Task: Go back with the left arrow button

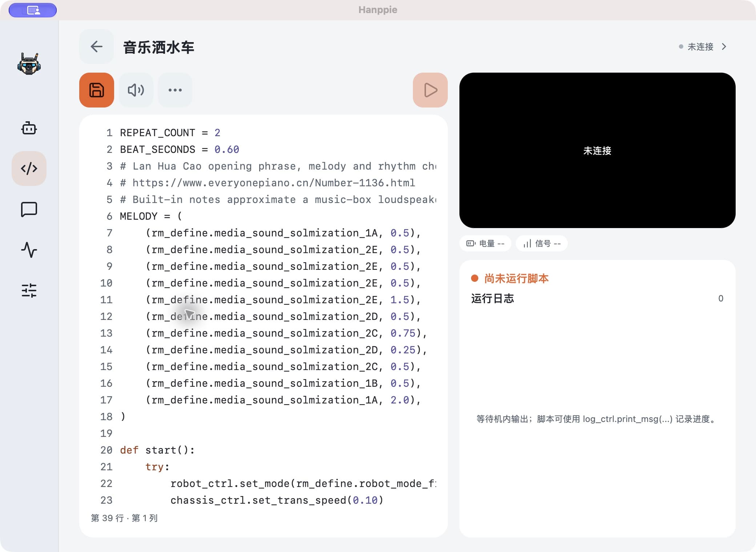Action: coord(96,46)
